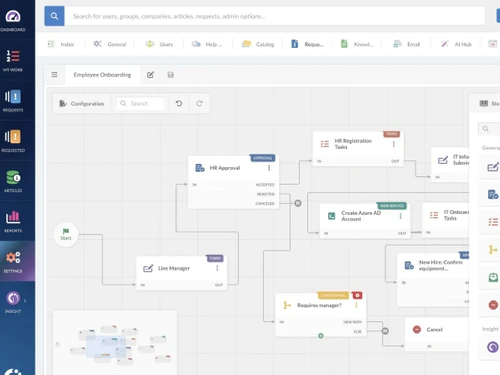500x375 pixels.
Task: Open HR Registration Tasks node options
Action: (394, 144)
